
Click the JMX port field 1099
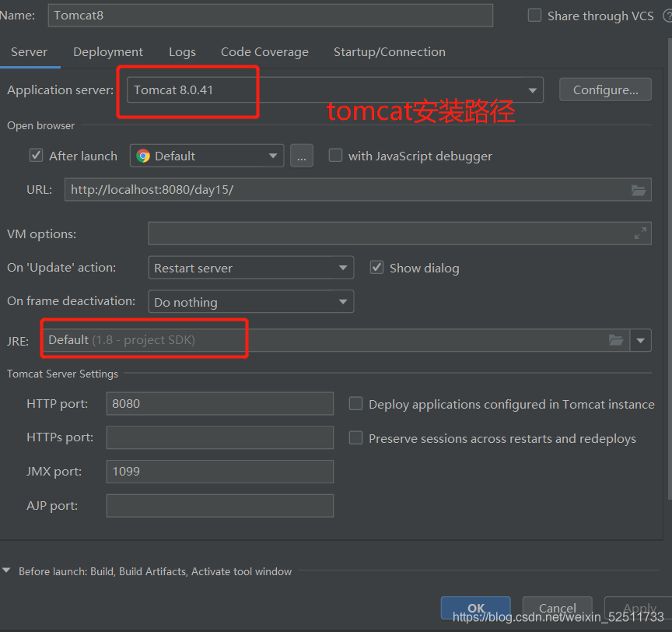tap(220, 472)
